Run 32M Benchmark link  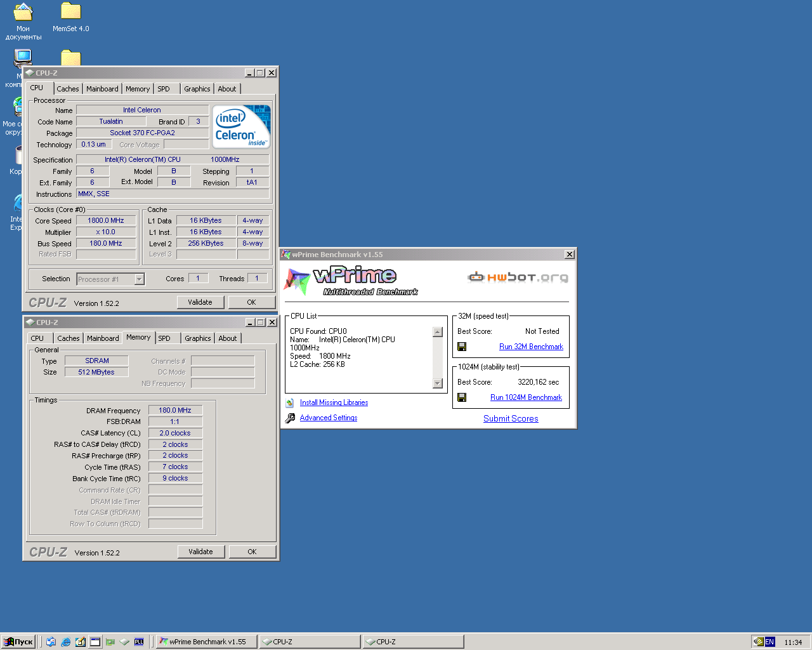(531, 347)
